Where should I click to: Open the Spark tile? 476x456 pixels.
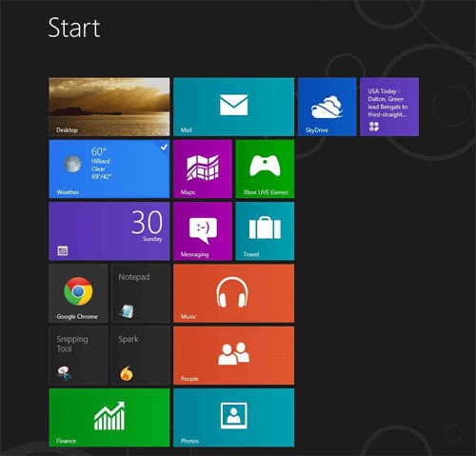click(141, 356)
